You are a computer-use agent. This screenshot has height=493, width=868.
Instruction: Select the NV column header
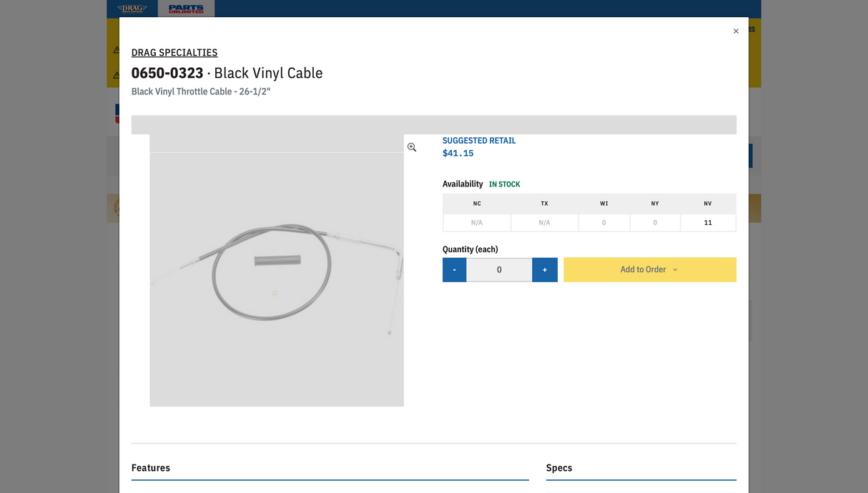point(708,204)
